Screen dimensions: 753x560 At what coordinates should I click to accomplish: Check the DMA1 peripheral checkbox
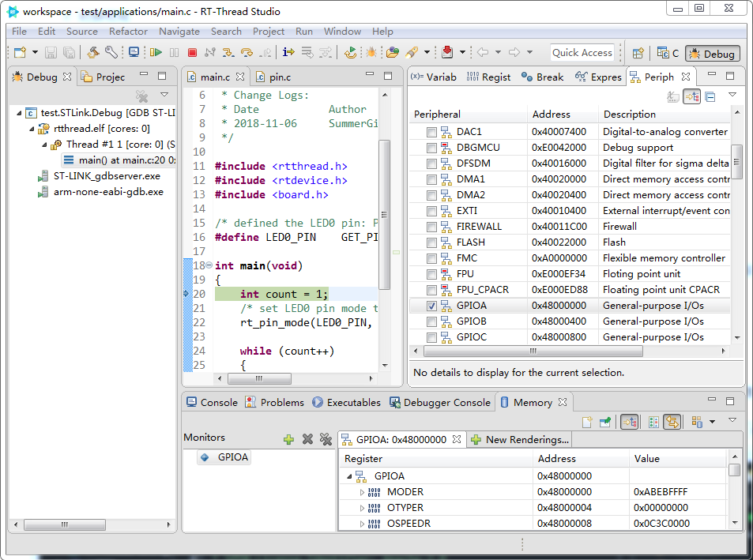point(431,179)
